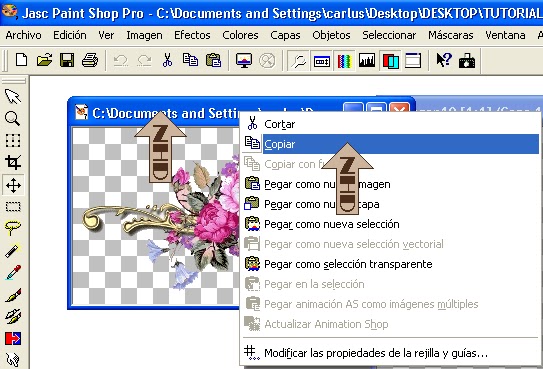Toggle the Layer palette icon

click(390, 61)
